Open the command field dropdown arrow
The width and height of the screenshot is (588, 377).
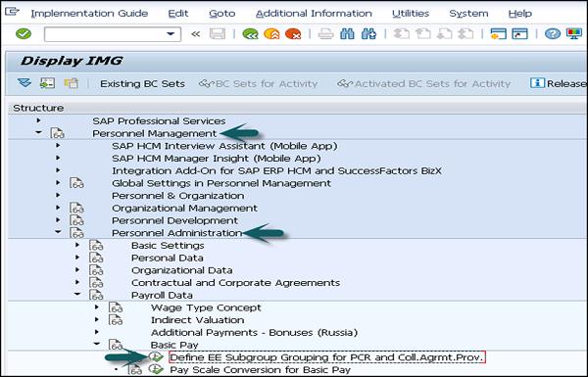[171, 34]
